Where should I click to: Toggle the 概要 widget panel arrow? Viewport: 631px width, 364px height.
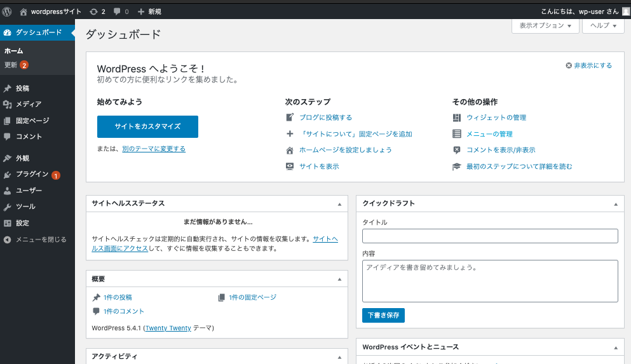pyautogui.click(x=339, y=280)
